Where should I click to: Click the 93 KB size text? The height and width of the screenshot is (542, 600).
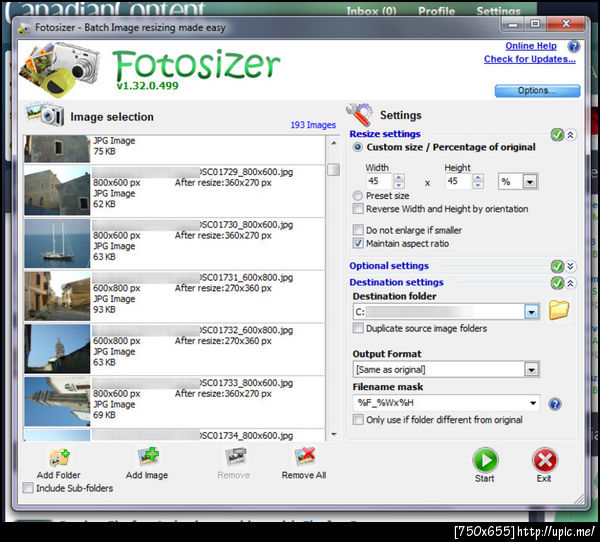[x=104, y=309]
